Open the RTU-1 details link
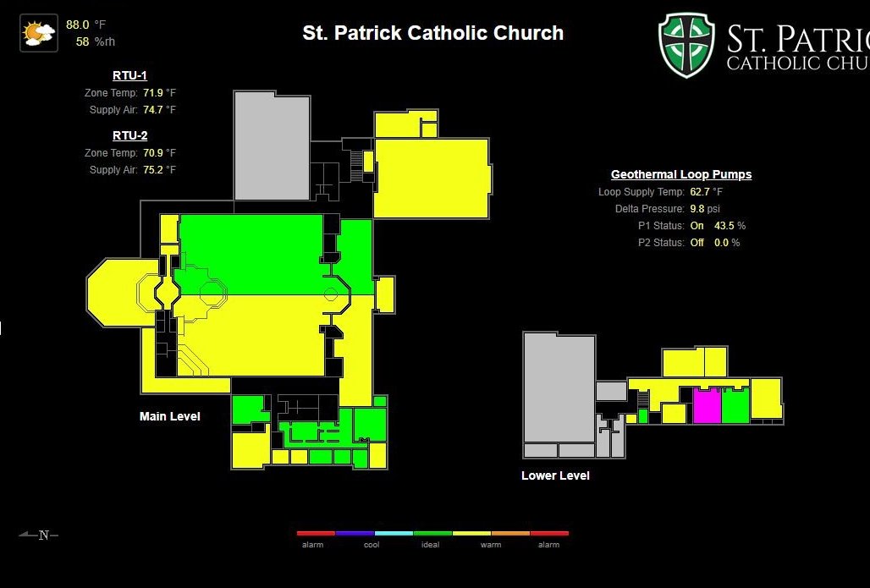The width and height of the screenshot is (870, 588). point(130,75)
